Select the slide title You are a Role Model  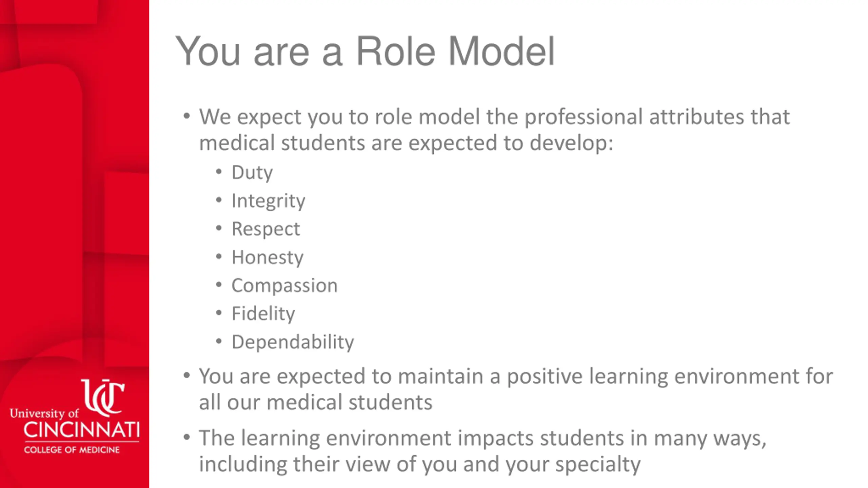point(365,52)
